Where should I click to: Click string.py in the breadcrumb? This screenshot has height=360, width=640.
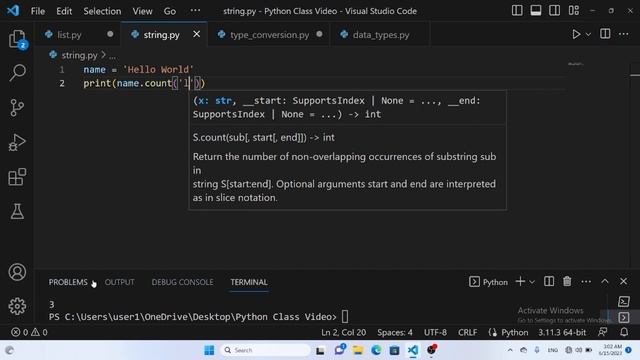pos(79,55)
